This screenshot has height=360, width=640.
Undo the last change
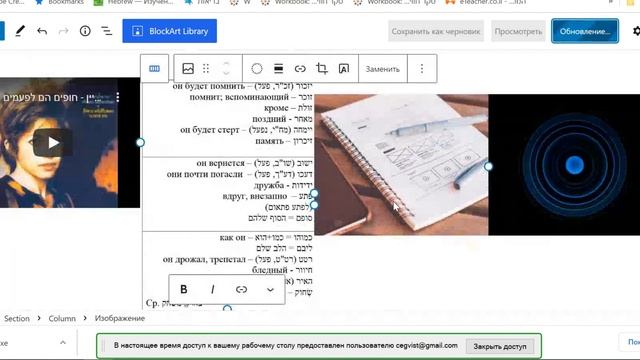click(42, 31)
